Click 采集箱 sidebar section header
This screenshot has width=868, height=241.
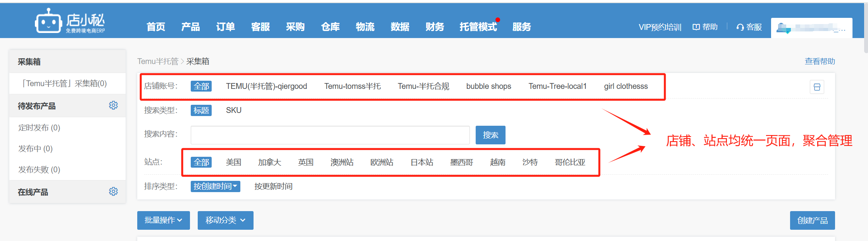pos(67,62)
